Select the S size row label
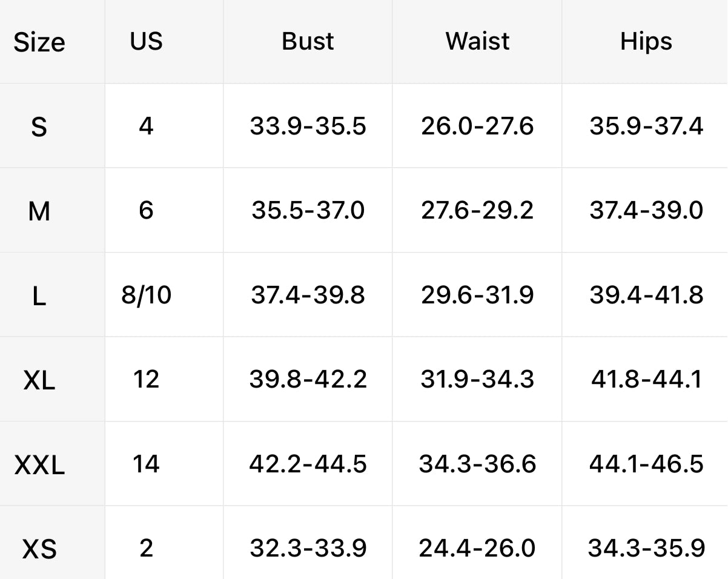 39,127
